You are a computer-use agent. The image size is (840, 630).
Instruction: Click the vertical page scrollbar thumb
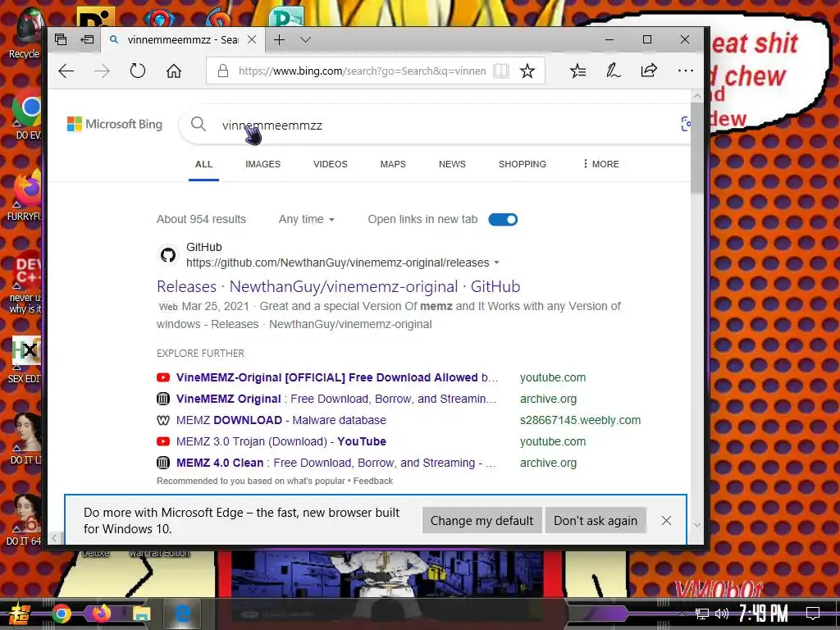click(x=697, y=149)
